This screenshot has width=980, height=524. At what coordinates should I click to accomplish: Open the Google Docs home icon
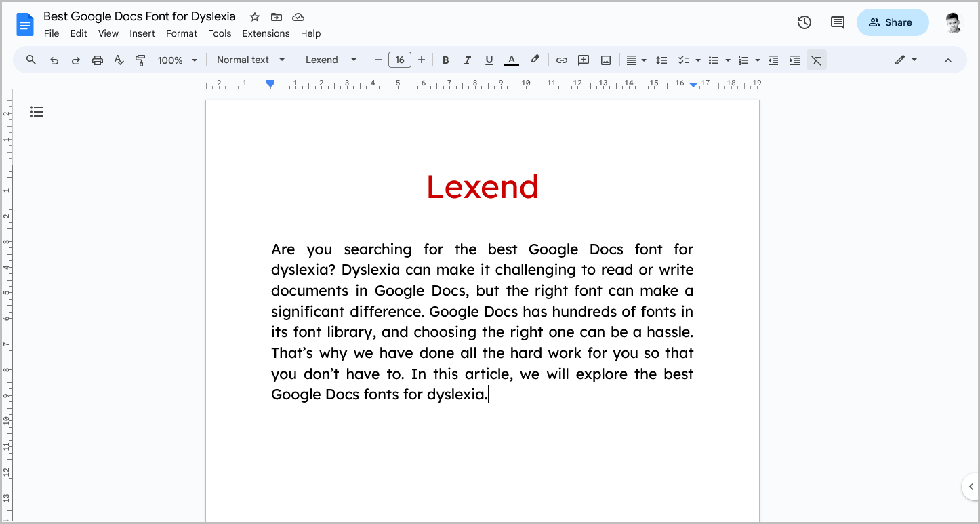click(x=25, y=25)
